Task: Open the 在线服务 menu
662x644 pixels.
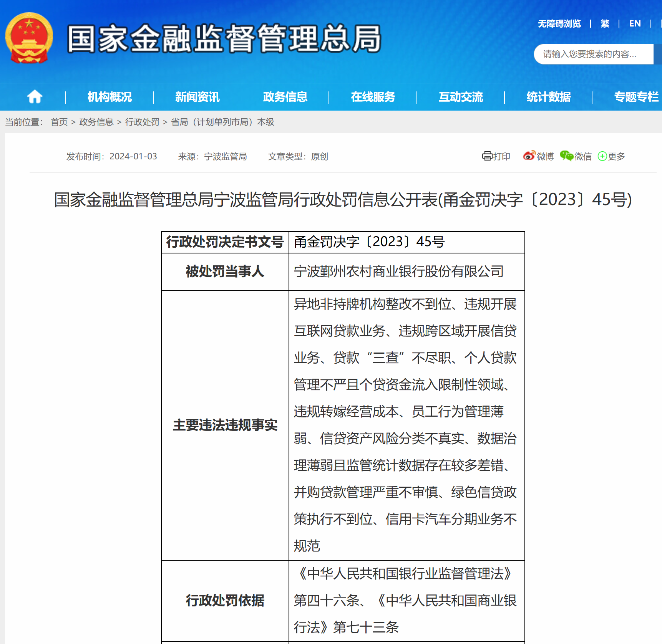Action: [x=373, y=97]
